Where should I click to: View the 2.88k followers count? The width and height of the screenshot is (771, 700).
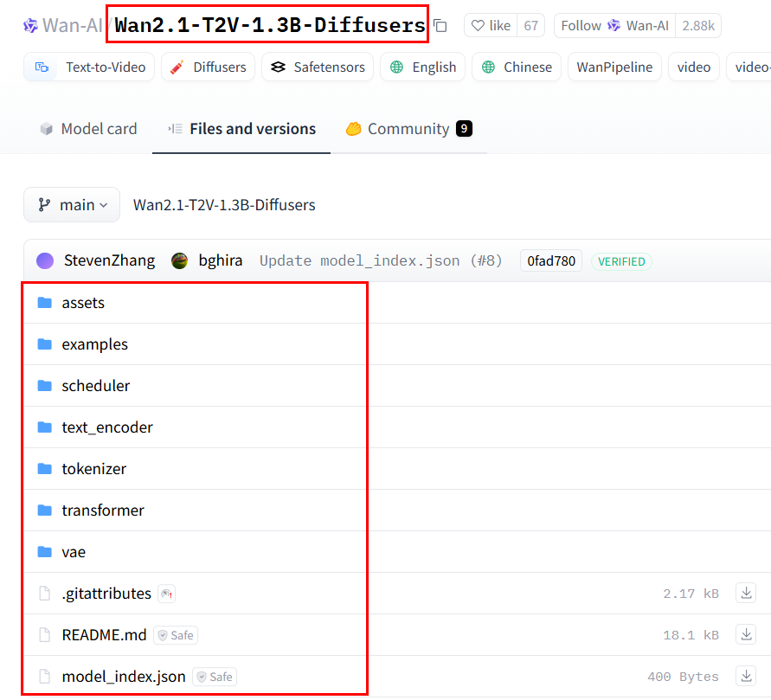pyautogui.click(x=698, y=26)
